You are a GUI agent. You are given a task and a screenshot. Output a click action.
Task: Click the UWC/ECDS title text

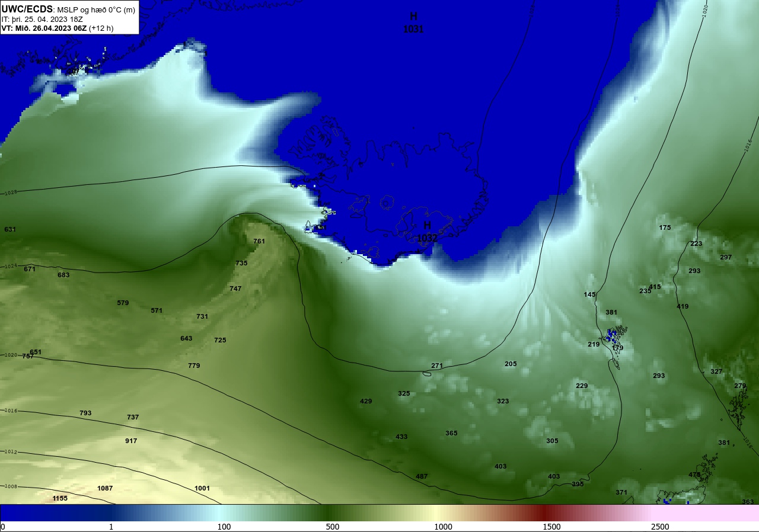click(27, 9)
